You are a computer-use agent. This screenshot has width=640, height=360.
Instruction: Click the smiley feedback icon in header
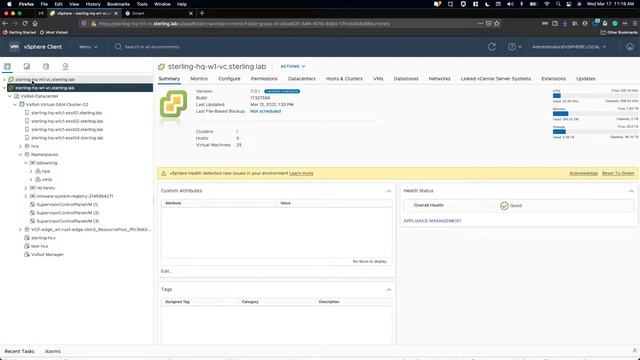[630, 47]
